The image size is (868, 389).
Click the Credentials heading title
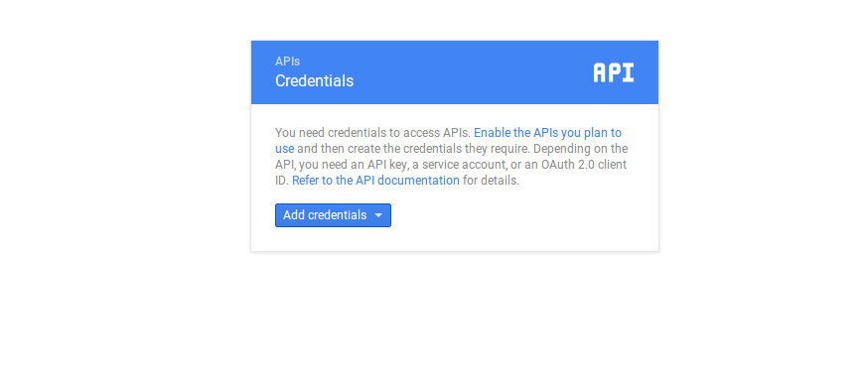tap(314, 80)
